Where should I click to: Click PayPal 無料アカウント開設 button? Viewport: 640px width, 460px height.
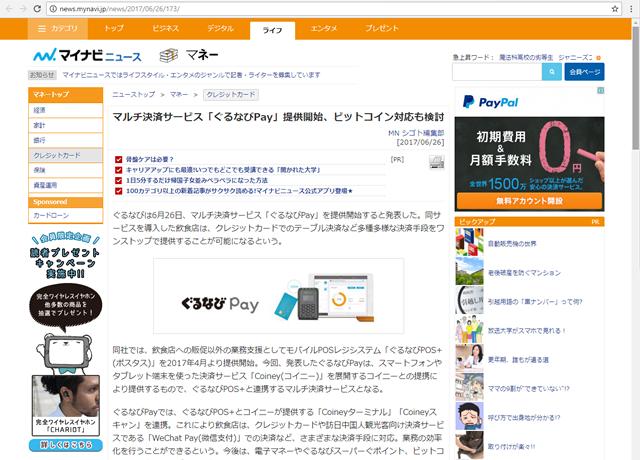click(x=529, y=200)
